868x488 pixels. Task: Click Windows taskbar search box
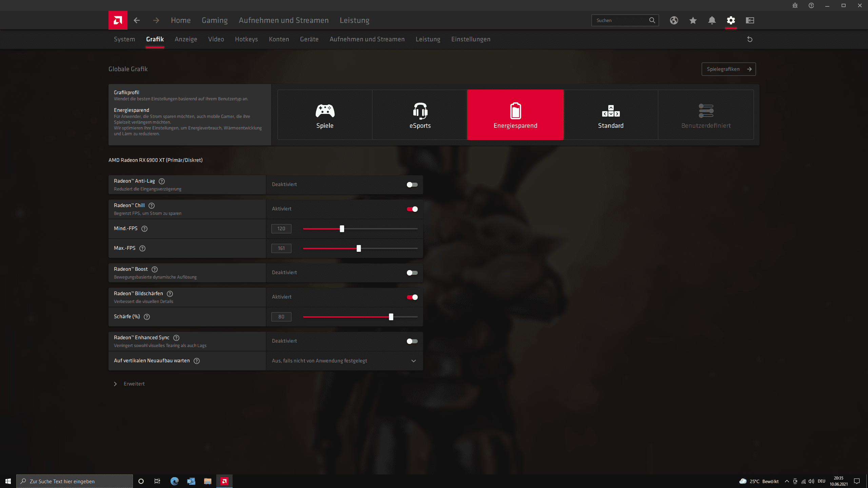coord(75,481)
